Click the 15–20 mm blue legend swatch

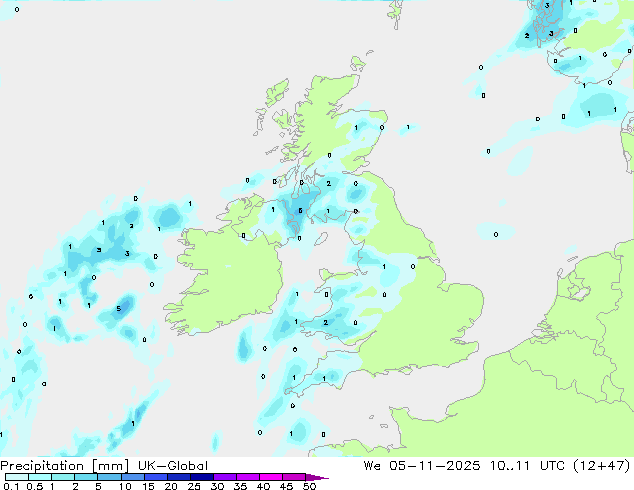155,477
